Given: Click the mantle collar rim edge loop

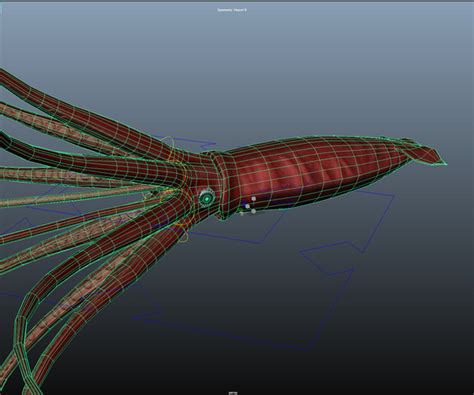Looking at the screenshot, I should coord(219,185).
